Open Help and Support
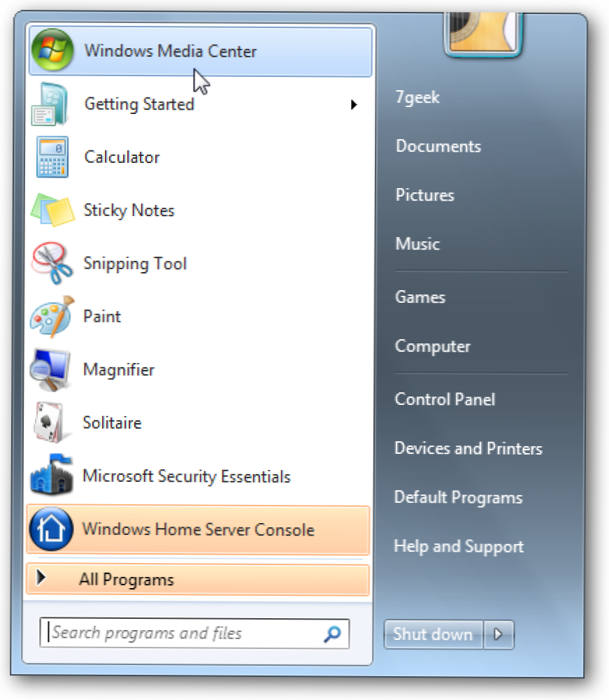609x700 pixels. coord(459,546)
